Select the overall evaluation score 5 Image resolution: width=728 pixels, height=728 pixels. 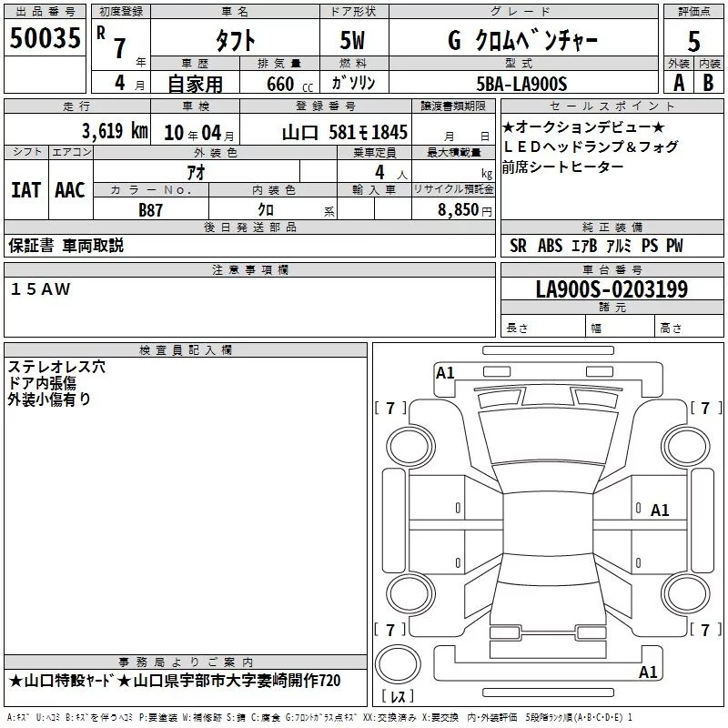[693, 41]
